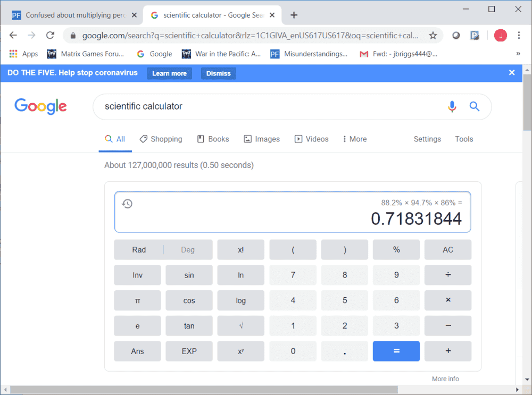Switch calculator to Rad mode
This screenshot has height=395, width=532.
[x=139, y=250]
